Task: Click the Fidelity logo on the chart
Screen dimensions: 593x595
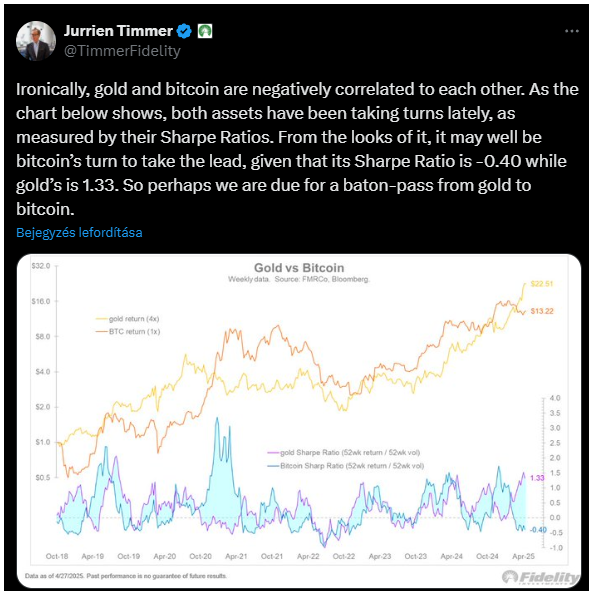Action: (540, 577)
